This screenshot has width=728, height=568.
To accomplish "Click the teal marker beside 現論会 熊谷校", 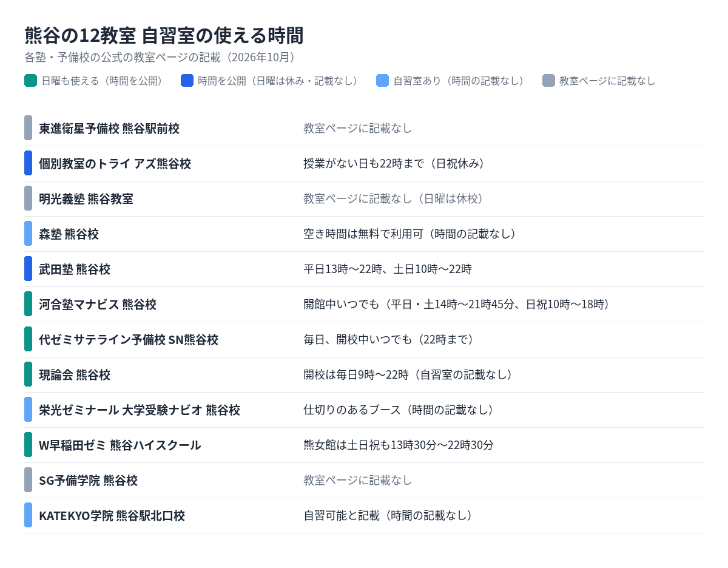I will click(x=28, y=374).
